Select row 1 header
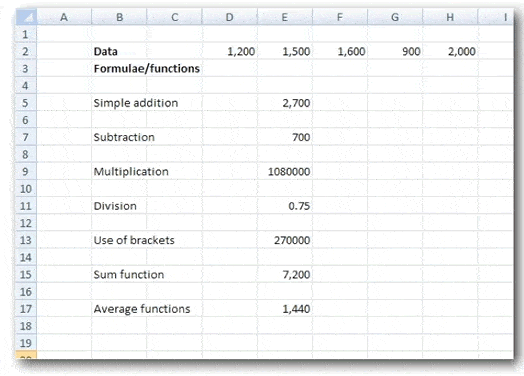524x376 pixels. click(x=26, y=34)
